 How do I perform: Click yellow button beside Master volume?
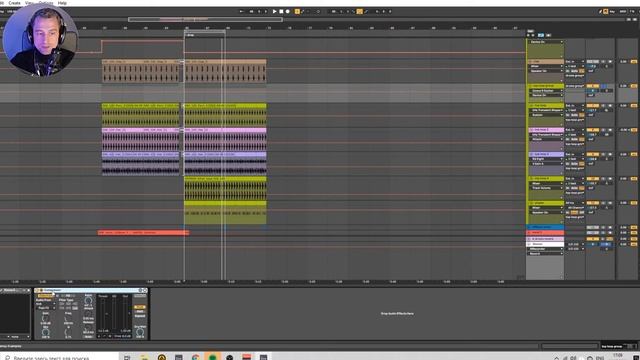tap(634, 244)
